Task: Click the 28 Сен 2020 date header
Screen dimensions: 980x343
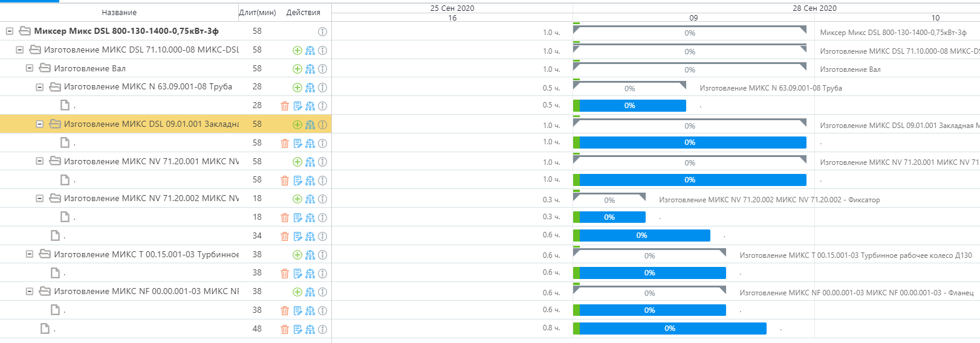Action: (814, 8)
